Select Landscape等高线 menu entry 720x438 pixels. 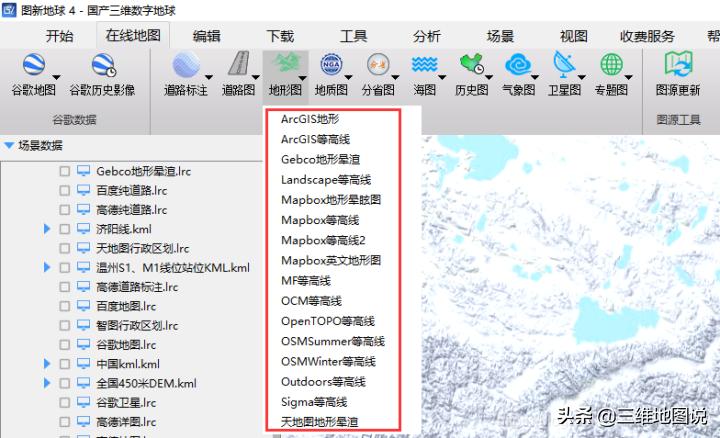326,180
